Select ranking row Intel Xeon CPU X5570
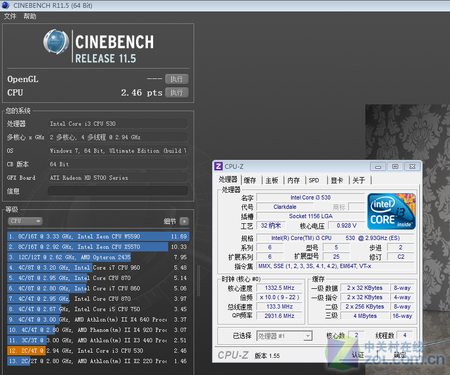This screenshot has width=450, height=375. click(98, 247)
